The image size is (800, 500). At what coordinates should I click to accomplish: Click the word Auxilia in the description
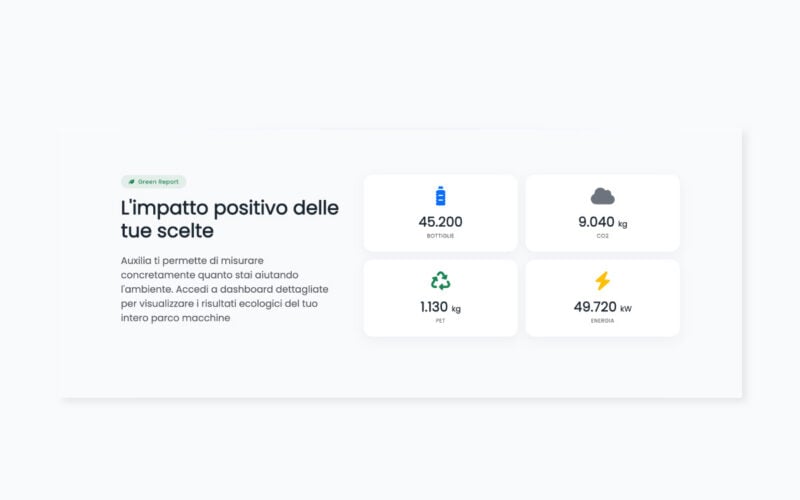(137, 260)
